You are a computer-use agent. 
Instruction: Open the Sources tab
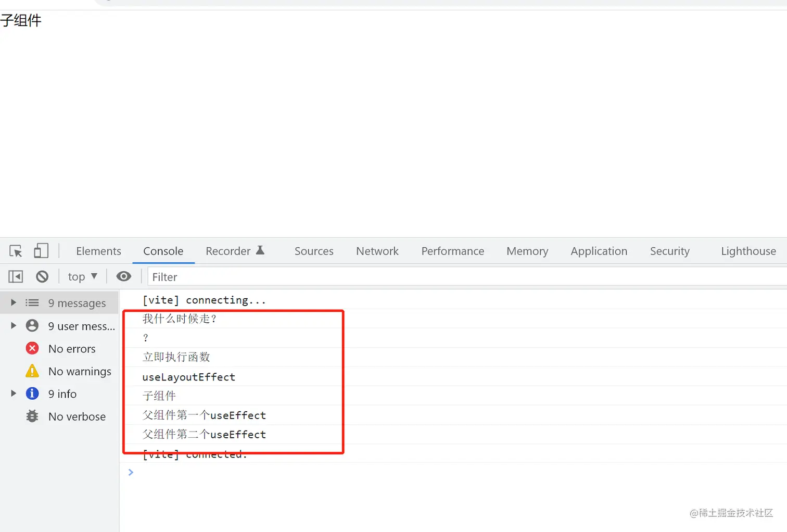314,251
